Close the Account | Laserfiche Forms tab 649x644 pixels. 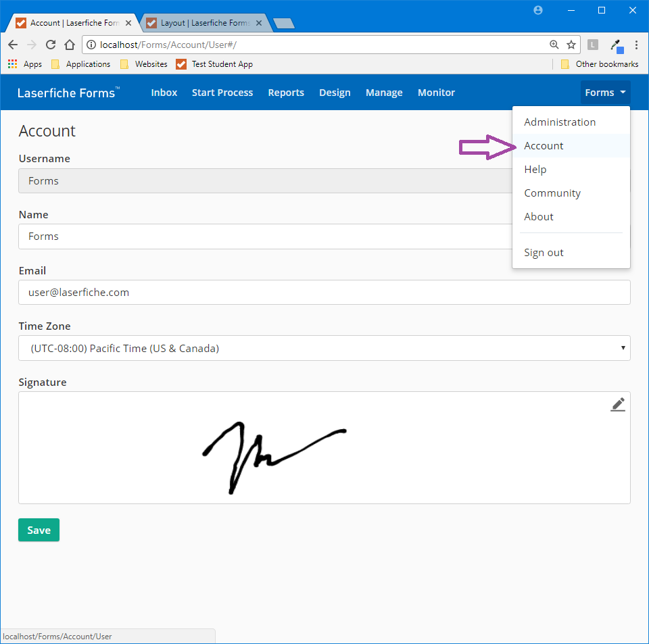click(128, 23)
